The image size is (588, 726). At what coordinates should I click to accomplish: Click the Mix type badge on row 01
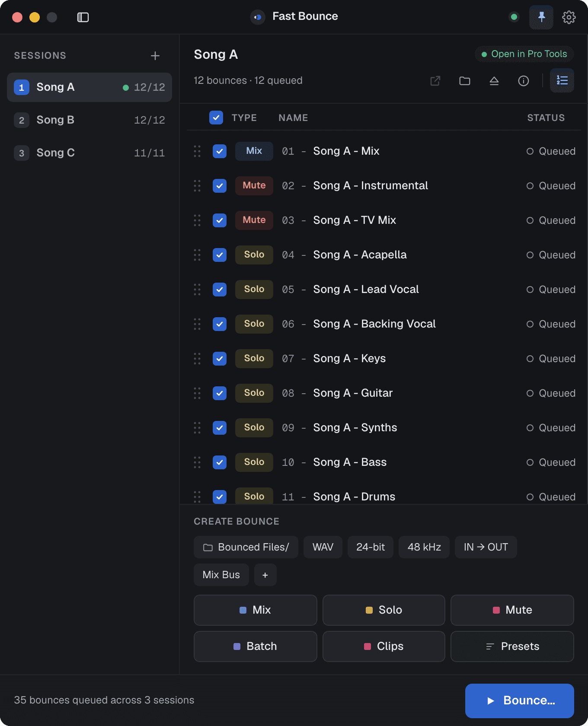[254, 151]
